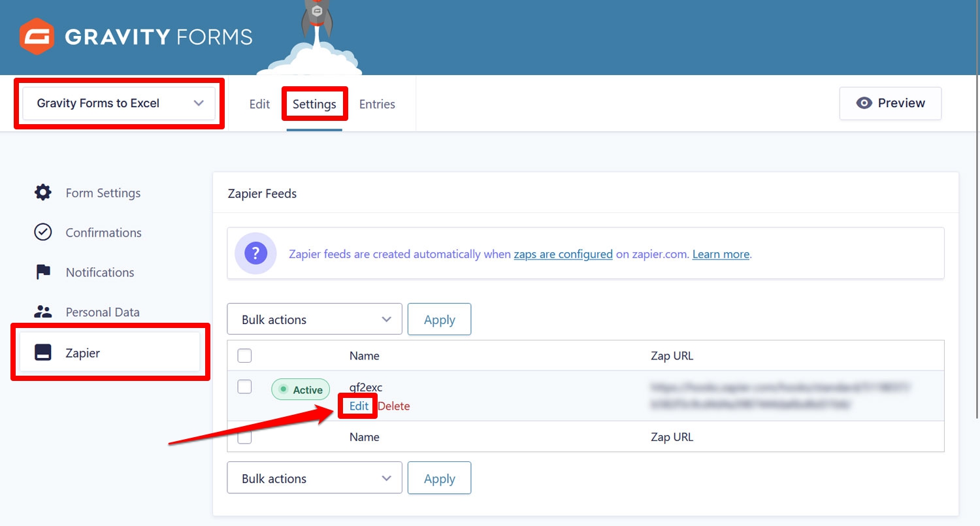Click Delete link under gf2exc feed

point(394,406)
